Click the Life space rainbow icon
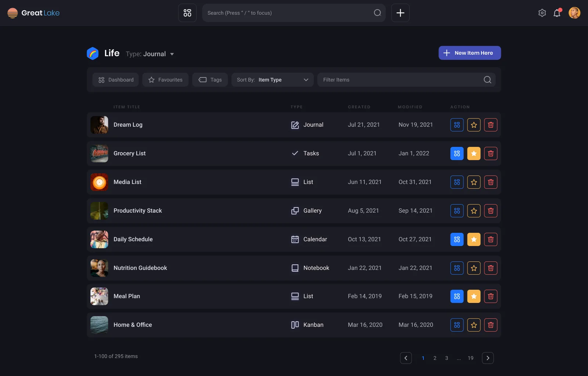This screenshot has width=588, height=376. point(93,53)
